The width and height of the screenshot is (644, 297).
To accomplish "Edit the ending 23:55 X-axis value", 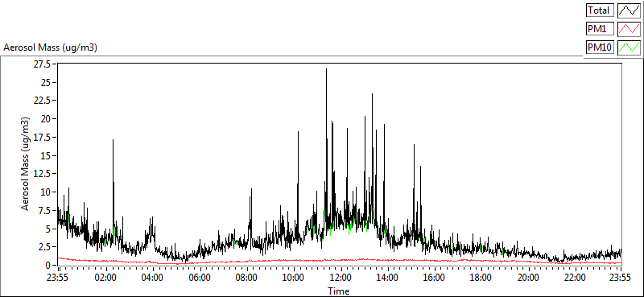I will (x=621, y=278).
